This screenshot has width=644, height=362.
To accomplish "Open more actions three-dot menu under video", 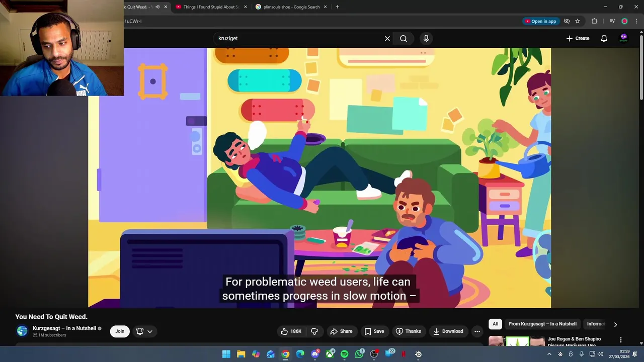I will click(477, 331).
